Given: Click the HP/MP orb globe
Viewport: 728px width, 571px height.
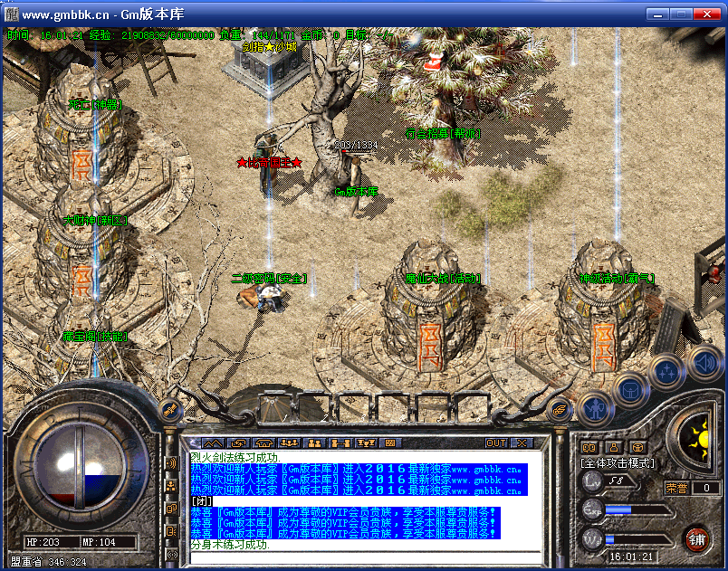Looking at the screenshot, I should 80,466.
